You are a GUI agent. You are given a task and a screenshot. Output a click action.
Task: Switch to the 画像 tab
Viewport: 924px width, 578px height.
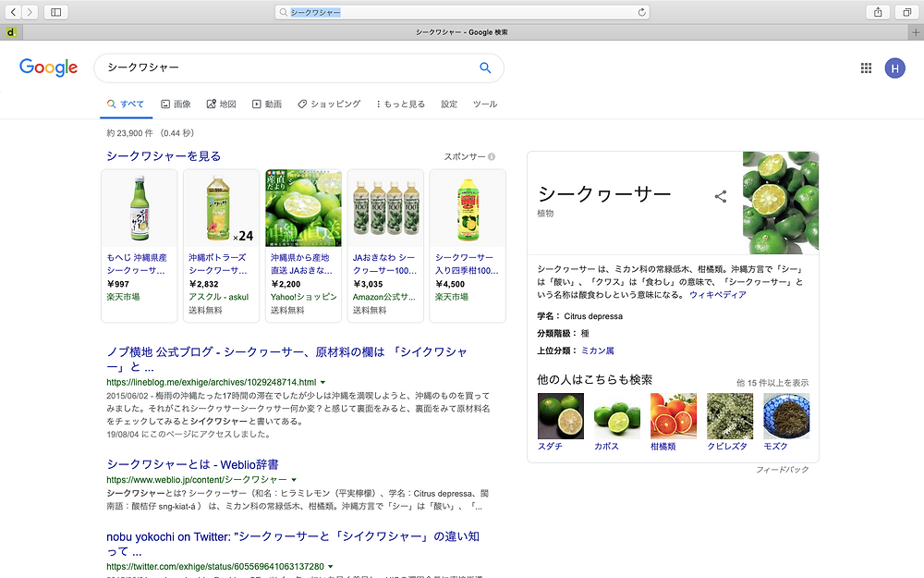(176, 104)
